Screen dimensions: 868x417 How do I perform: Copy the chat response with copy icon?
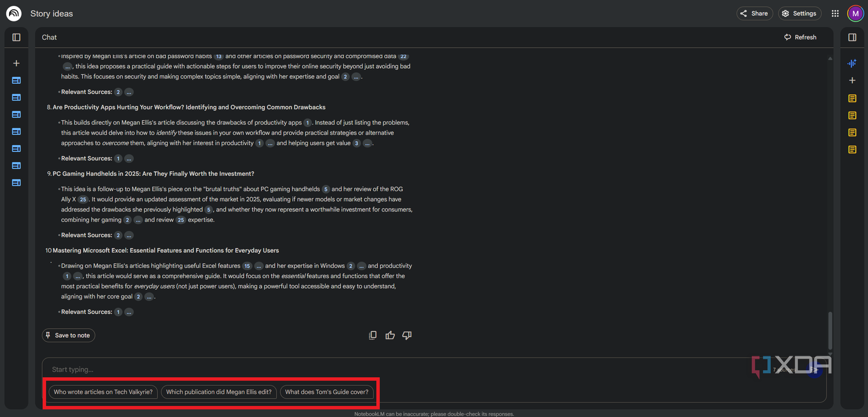(x=373, y=335)
